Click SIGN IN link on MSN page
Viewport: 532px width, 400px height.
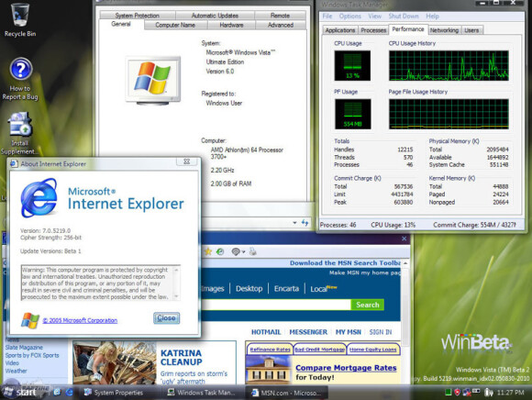coord(381,332)
